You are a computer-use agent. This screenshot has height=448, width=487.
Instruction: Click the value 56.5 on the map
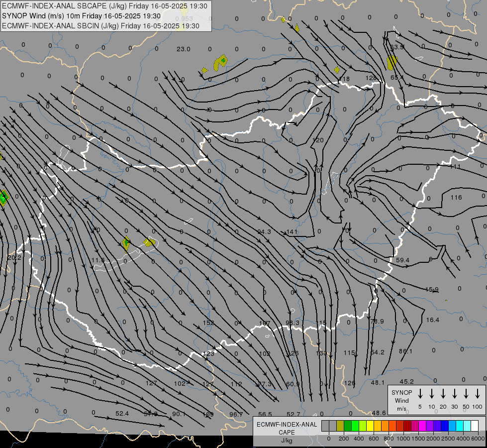click(x=265, y=415)
